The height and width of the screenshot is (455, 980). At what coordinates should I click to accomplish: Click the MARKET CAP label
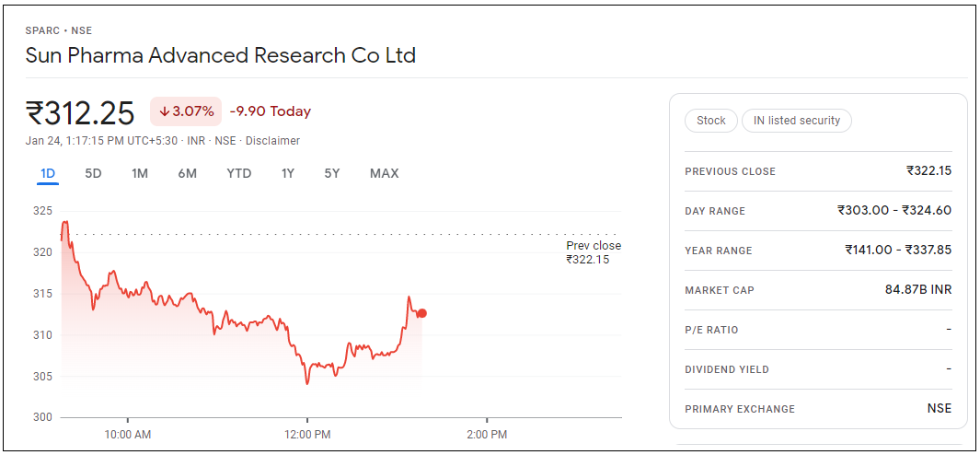[x=720, y=290]
